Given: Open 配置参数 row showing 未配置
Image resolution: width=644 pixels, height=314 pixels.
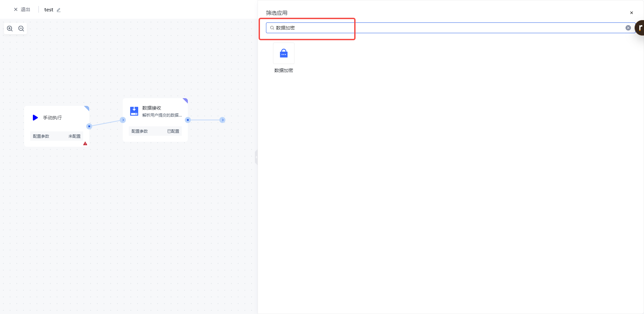Looking at the screenshot, I should point(57,136).
